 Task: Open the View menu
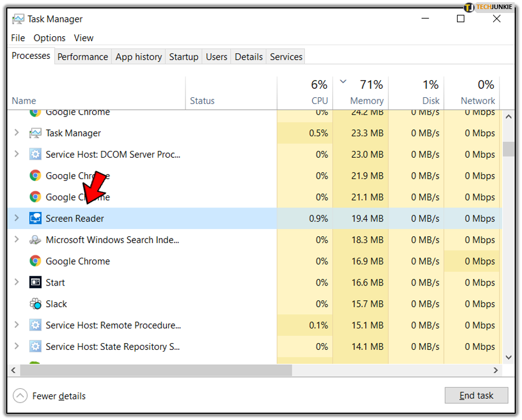84,38
